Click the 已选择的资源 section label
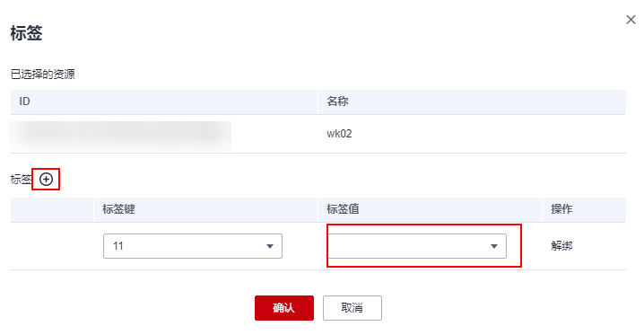 pos(43,75)
